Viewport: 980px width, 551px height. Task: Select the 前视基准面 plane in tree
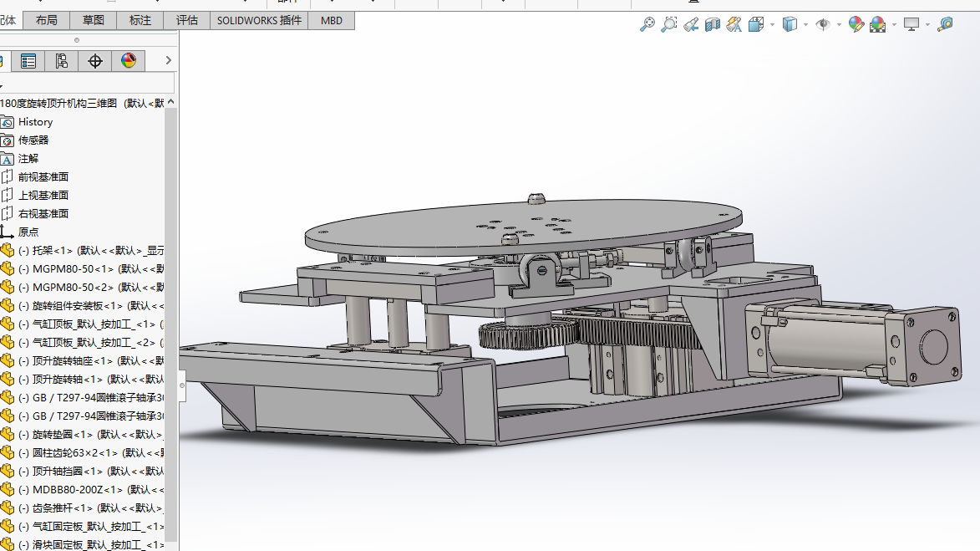pos(43,177)
